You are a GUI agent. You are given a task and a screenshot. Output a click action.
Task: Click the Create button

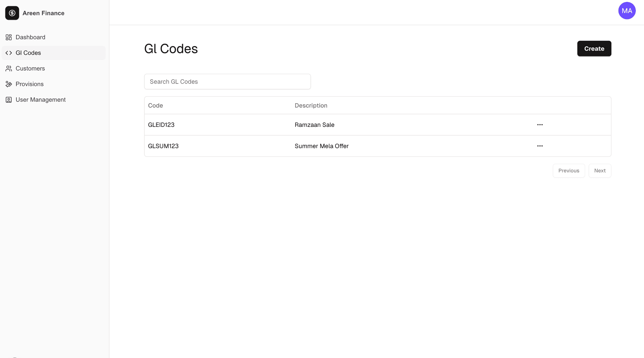(x=594, y=48)
